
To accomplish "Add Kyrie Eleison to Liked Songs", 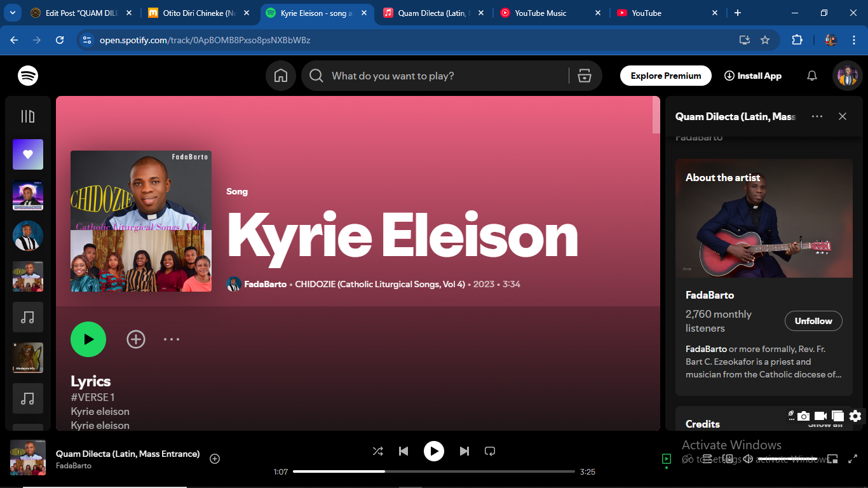I will [x=136, y=339].
